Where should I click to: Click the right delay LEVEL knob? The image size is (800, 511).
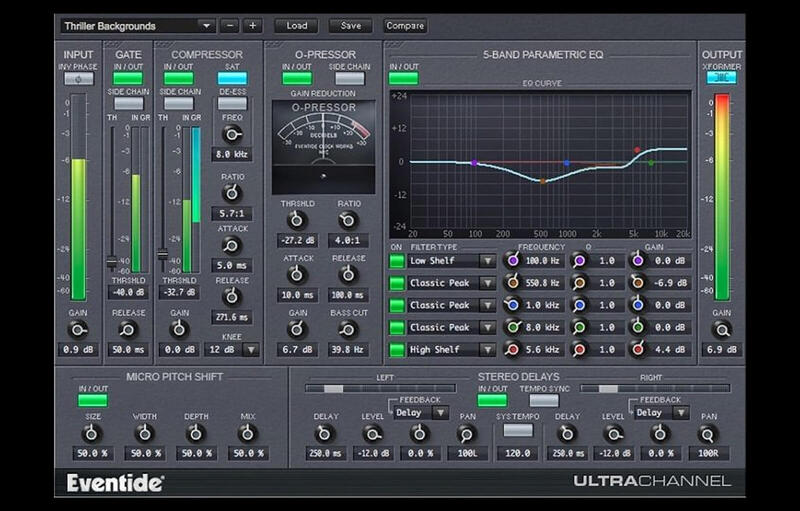click(x=613, y=435)
